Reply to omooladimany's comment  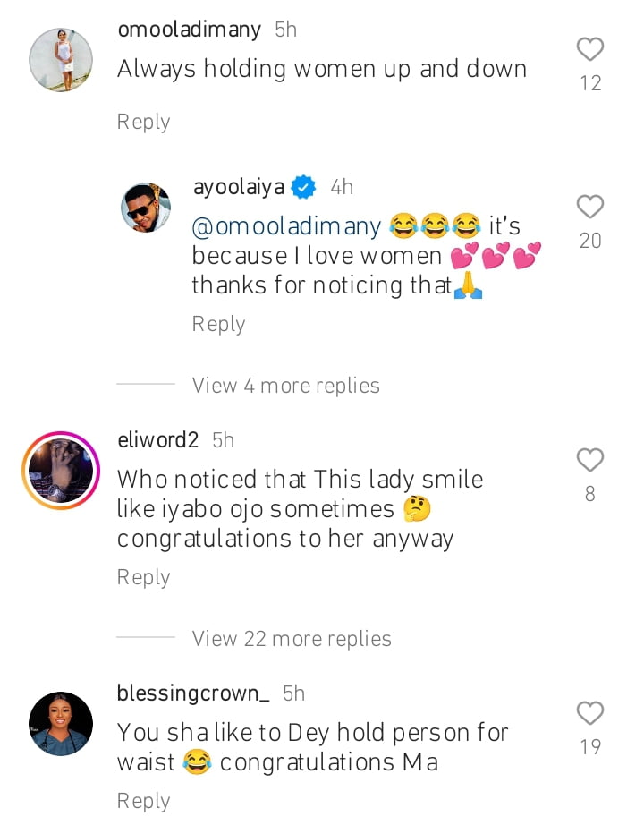coord(143,121)
